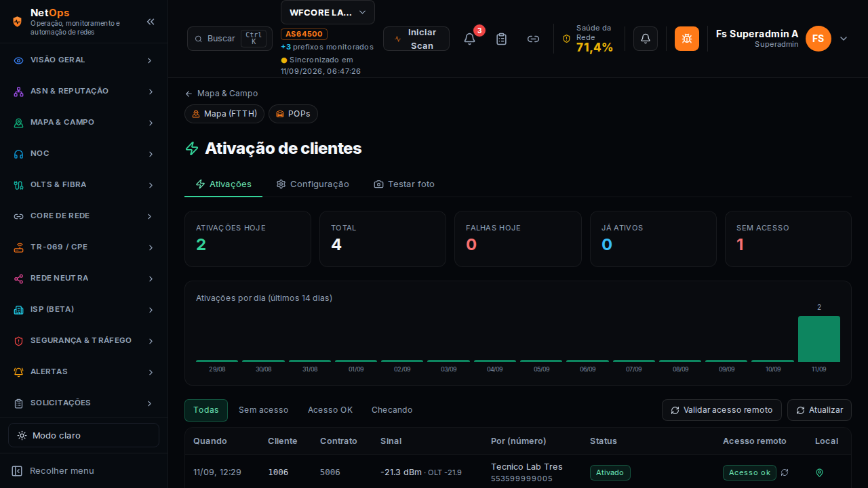Click the boxed alert bell button
The image size is (868, 488).
pos(646,39)
